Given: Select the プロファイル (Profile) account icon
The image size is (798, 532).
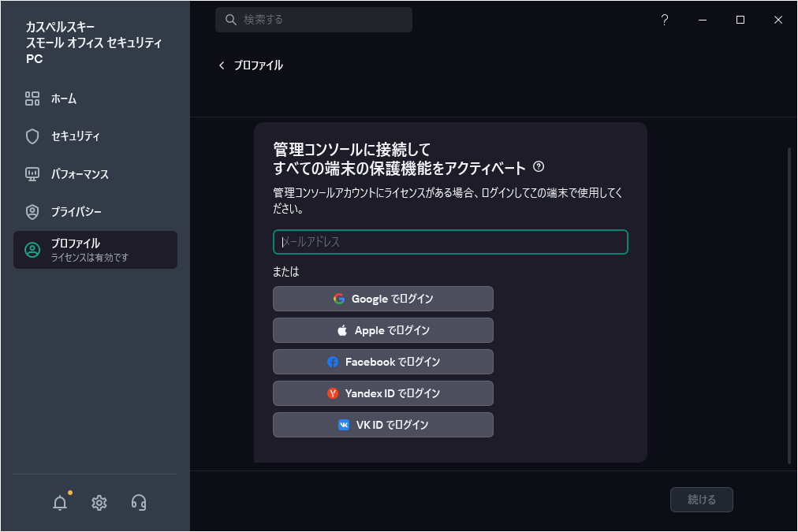Looking at the screenshot, I should coord(32,250).
